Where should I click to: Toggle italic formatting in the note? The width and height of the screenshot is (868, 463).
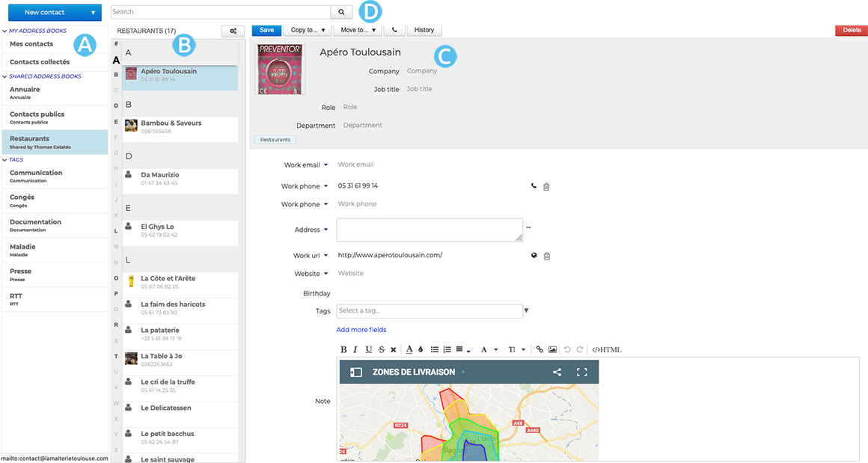tap(355, 349)
